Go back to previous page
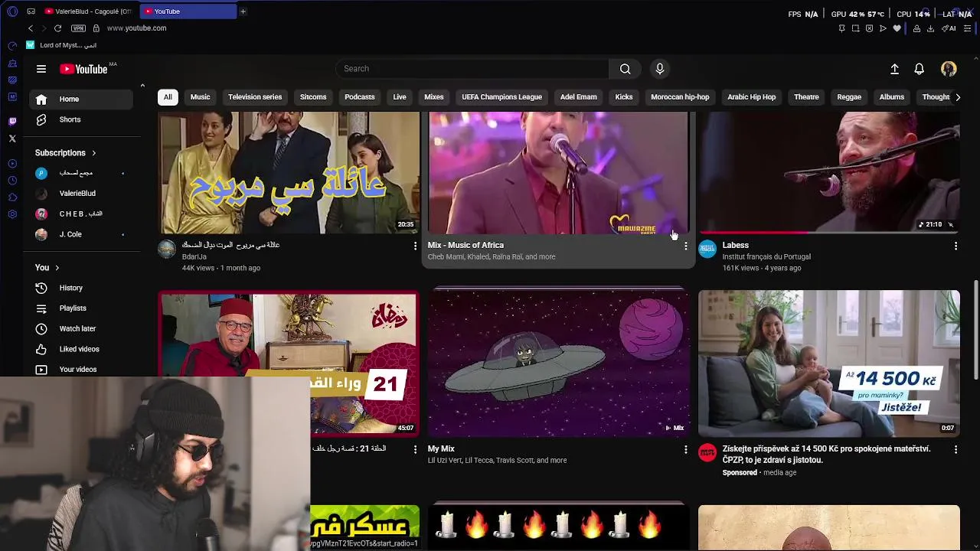Image resolution: width=980 pixels, height=551 pixels. [x=31, y=28]
